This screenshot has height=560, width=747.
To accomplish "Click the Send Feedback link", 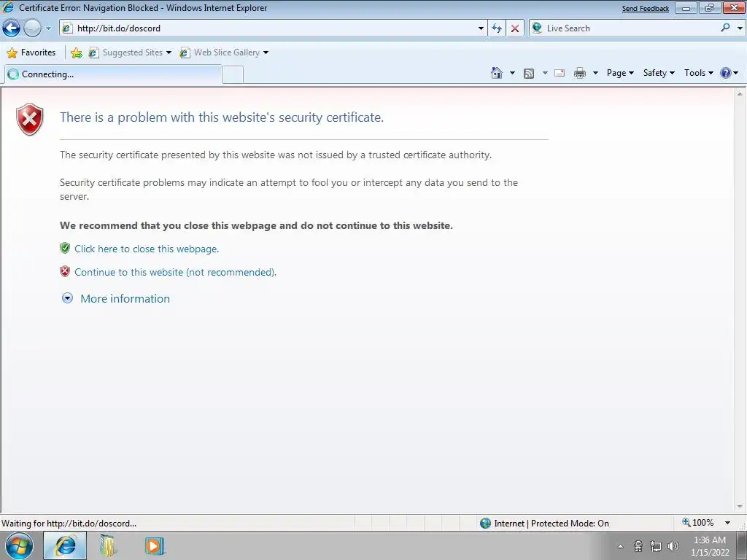I will tap(645, 9).
